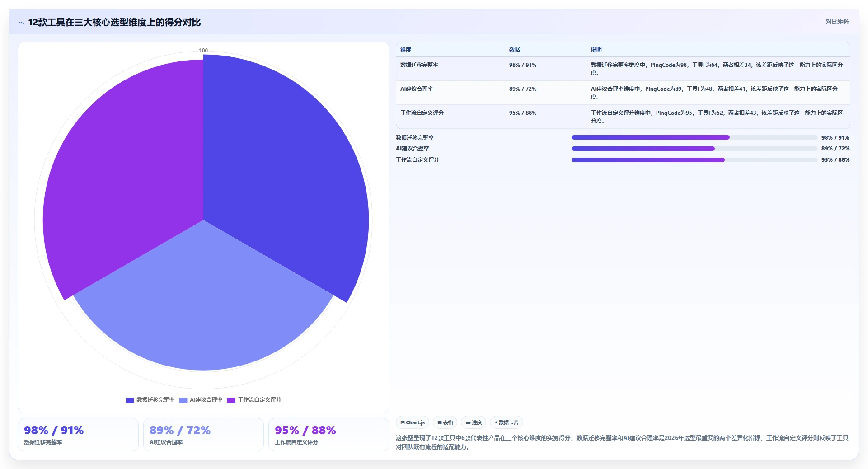Click the 98% / 91% value right of the progress bar
This screenshot has height=469, width=868.
835,138
